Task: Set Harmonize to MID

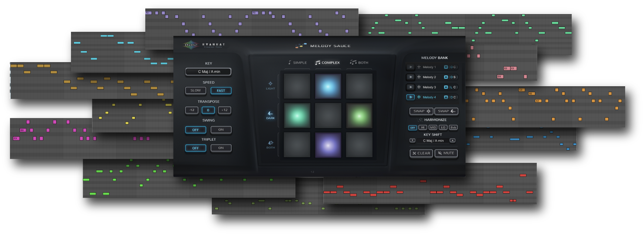Action: 433,127
